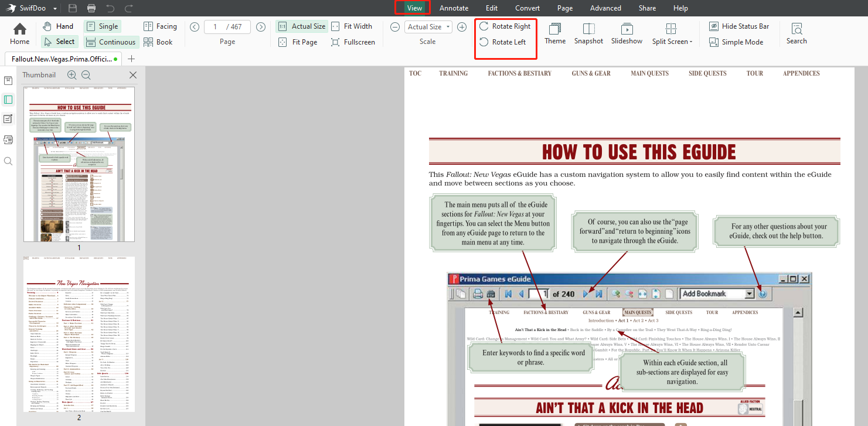Open the Page ribbon tab
The width and height of the screenshot is (868, 426).
click(x=565, y=8)
